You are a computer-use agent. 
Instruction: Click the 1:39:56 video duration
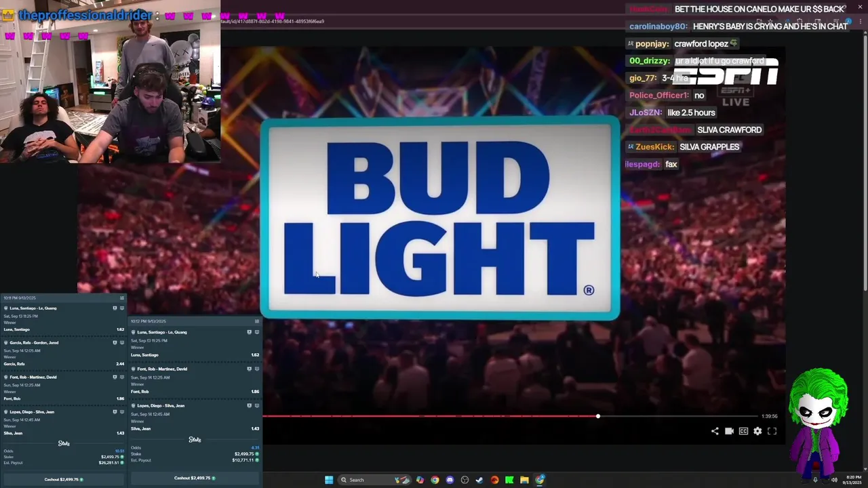[769, 416]
